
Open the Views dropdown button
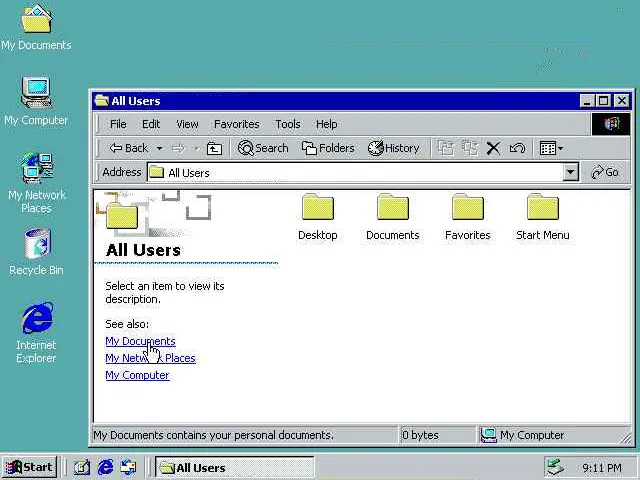(551, 148)
